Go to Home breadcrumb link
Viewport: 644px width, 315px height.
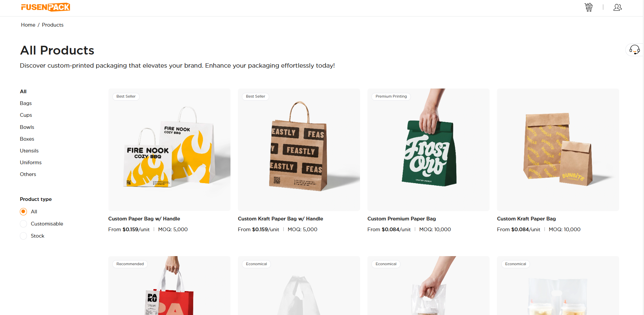[x=28, y=25]
